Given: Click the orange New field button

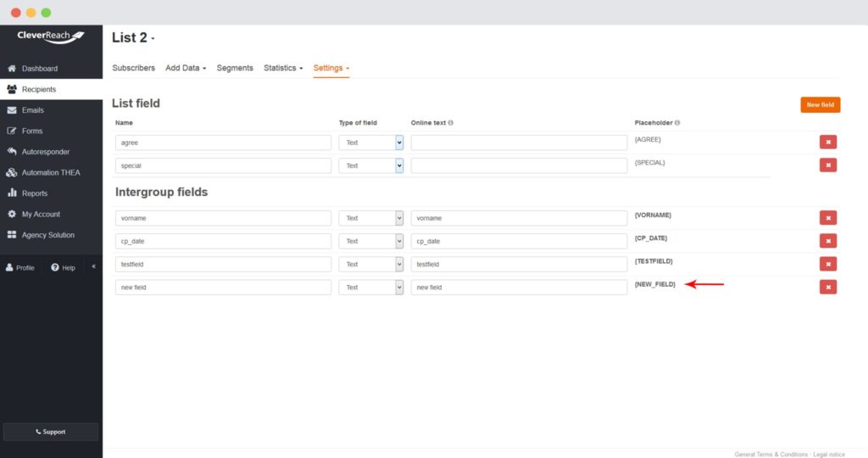Looking at the screenshot, I should [x=820, y=104].
